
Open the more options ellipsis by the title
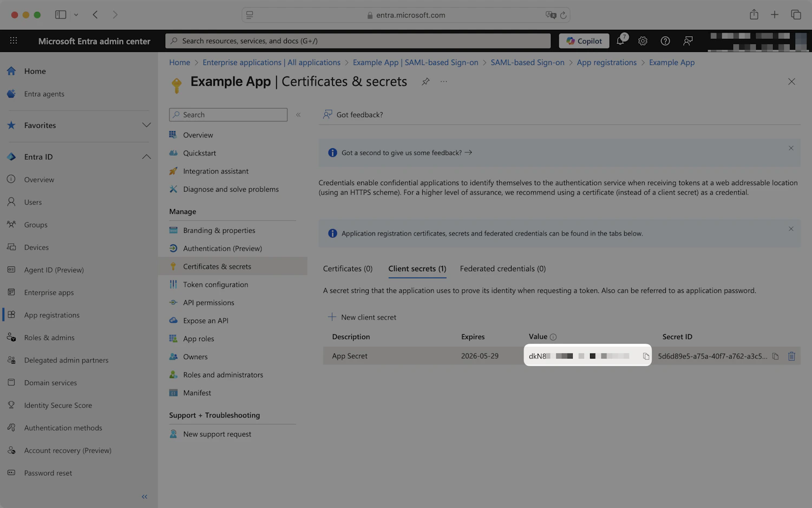tap(444, 81)
